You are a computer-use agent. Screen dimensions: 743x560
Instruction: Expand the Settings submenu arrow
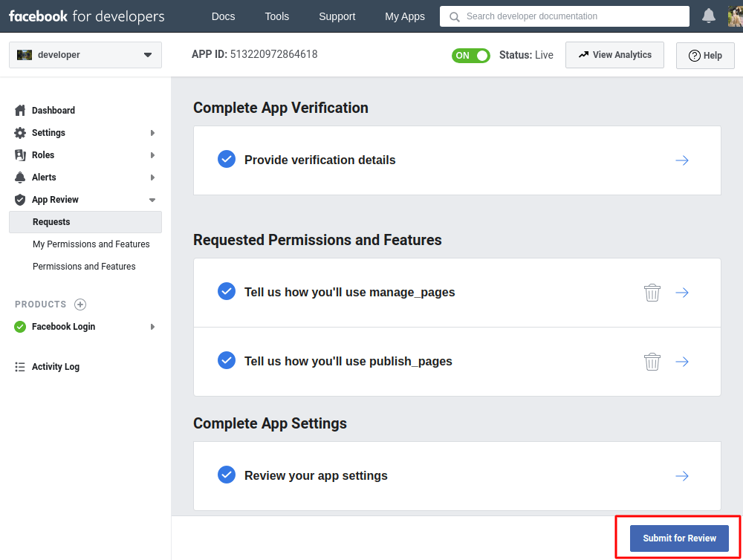click(x=152, y=133)
